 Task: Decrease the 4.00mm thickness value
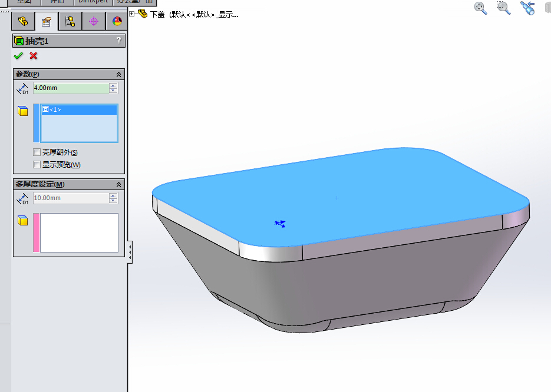click(x=113, y=91)
